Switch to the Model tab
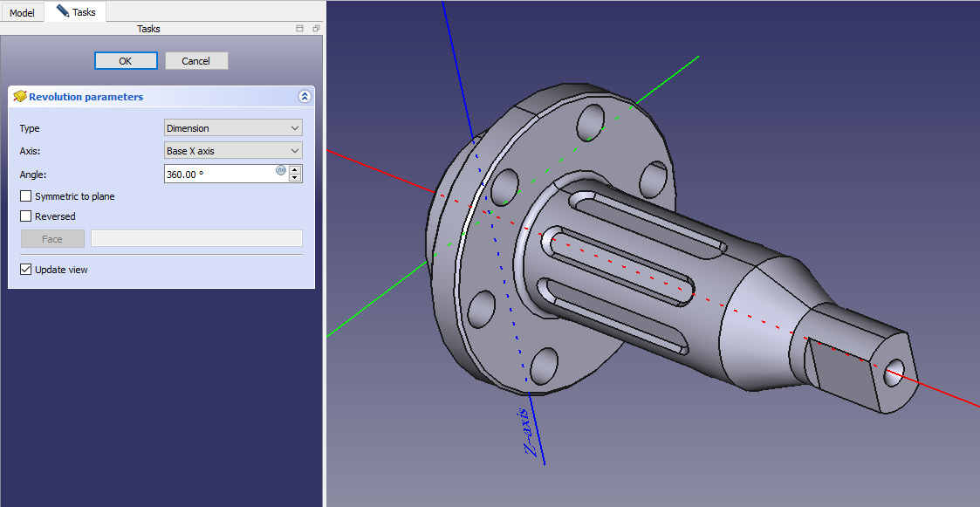Viewport: 980px width, 507px height. (x=22, y=13)
